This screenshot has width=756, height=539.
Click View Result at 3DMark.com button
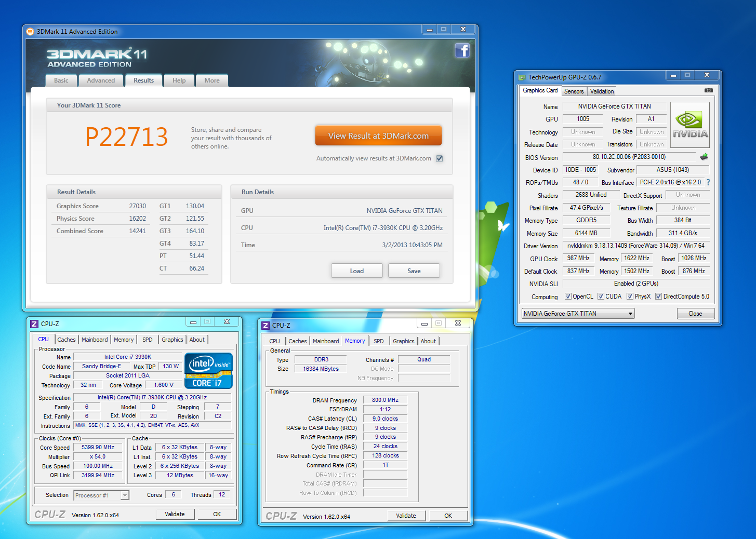379,136
